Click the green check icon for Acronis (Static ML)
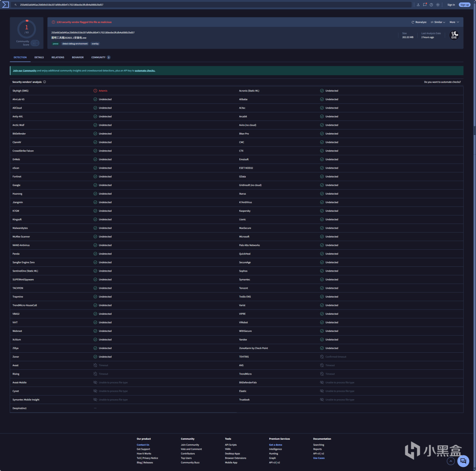This screenshot has width=476, height=471. [x=322, y=91]
